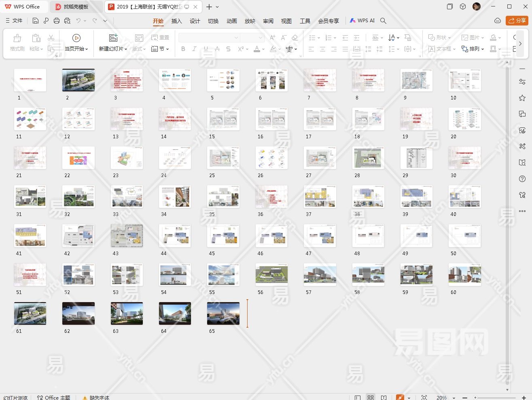
Task: Switch to reading view in status bar
Action: coord(384,398)
